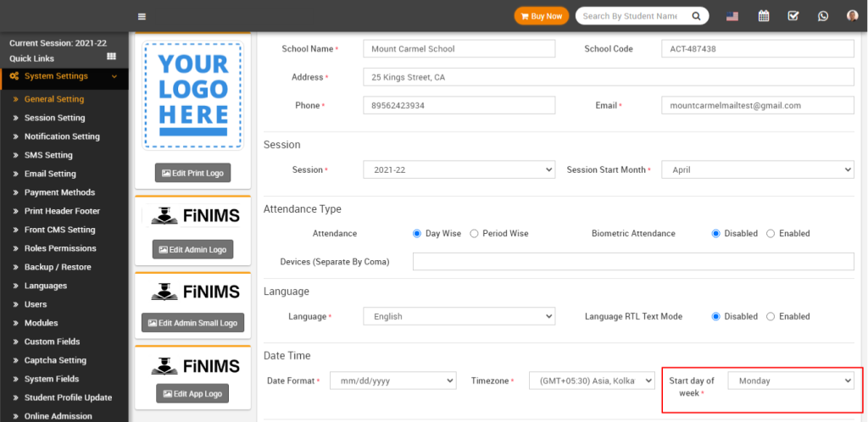Set Biometric Attendance to Enabled
868x422 pixels.
(771, 233)
